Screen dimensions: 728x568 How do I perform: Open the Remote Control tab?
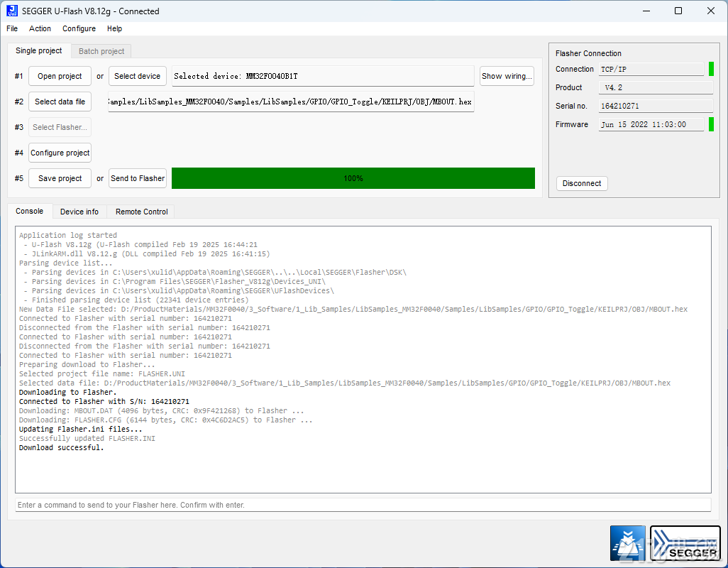tap(142, 212)
